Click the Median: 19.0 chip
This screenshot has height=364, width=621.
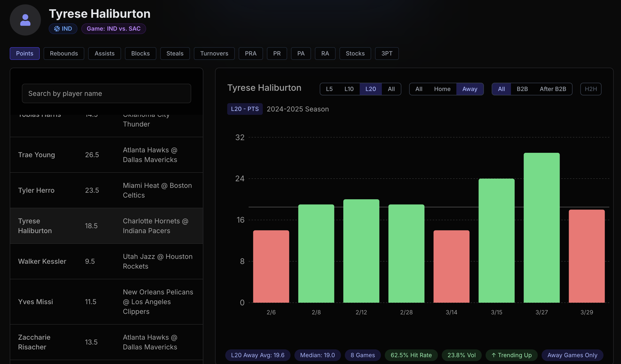[x=317, y=355]
